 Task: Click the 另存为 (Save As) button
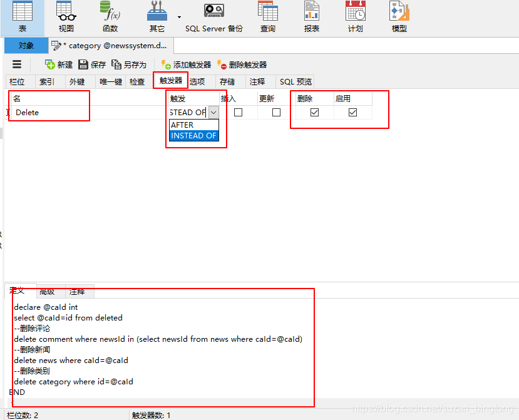point(129,64)
